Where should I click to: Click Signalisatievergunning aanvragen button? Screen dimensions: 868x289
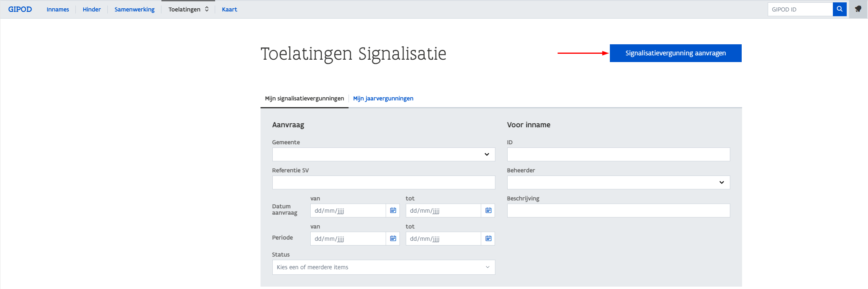(x=675, y=53)
